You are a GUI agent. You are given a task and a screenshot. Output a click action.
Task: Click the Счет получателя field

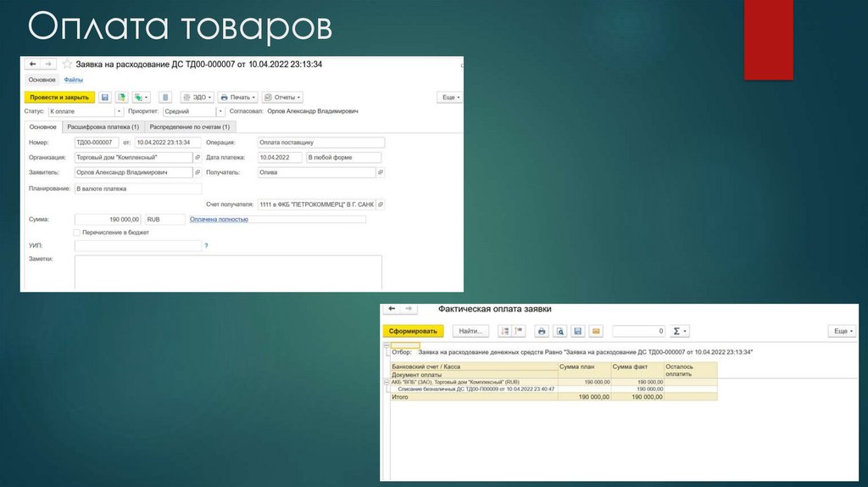tap(316, 204)
